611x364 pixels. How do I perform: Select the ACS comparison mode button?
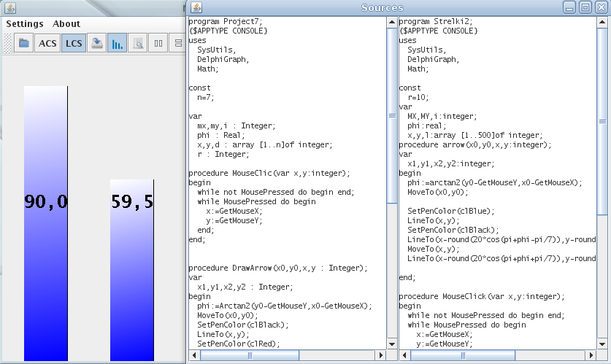[x=47, y=43]
